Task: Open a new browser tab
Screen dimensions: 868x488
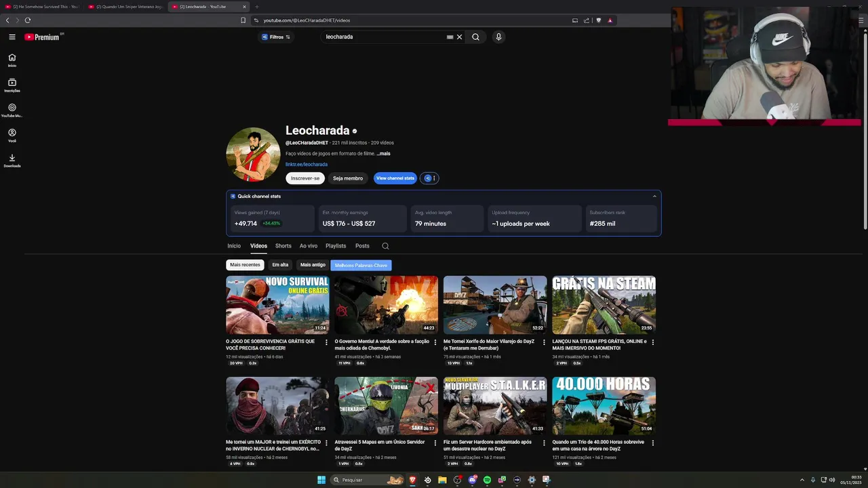Action: 256,7
